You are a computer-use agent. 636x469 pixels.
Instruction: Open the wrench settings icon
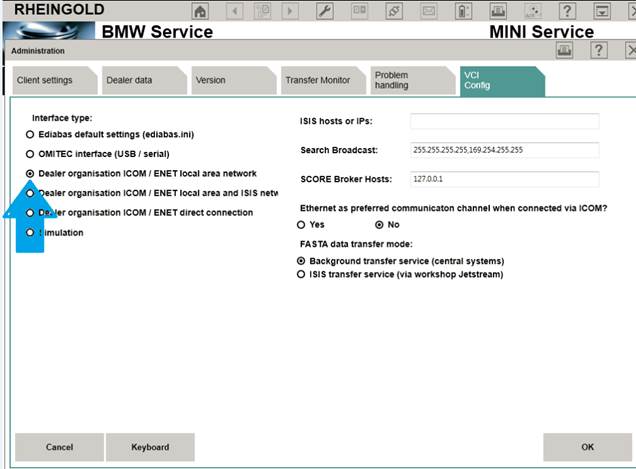pyautogui.click(x=325, y=11)
